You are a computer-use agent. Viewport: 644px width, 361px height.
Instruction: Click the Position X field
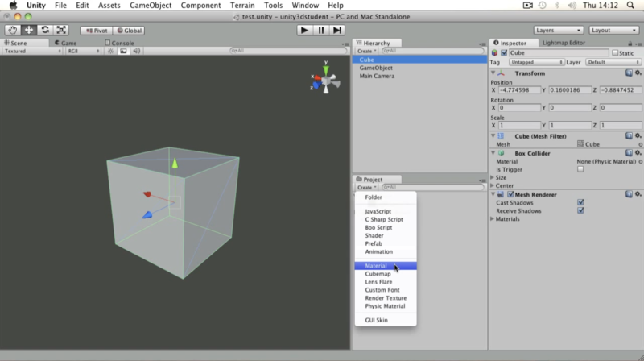coord(519,90)
